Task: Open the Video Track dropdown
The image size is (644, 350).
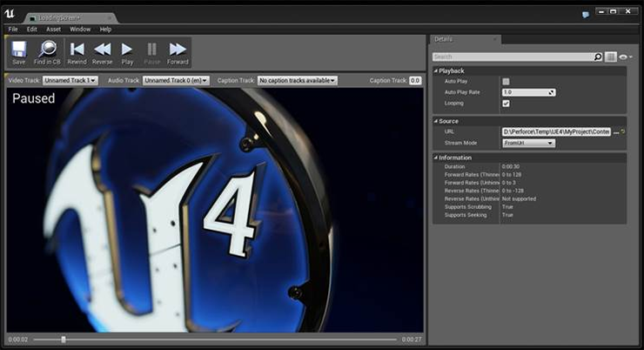Action: (x=70, y=80)
